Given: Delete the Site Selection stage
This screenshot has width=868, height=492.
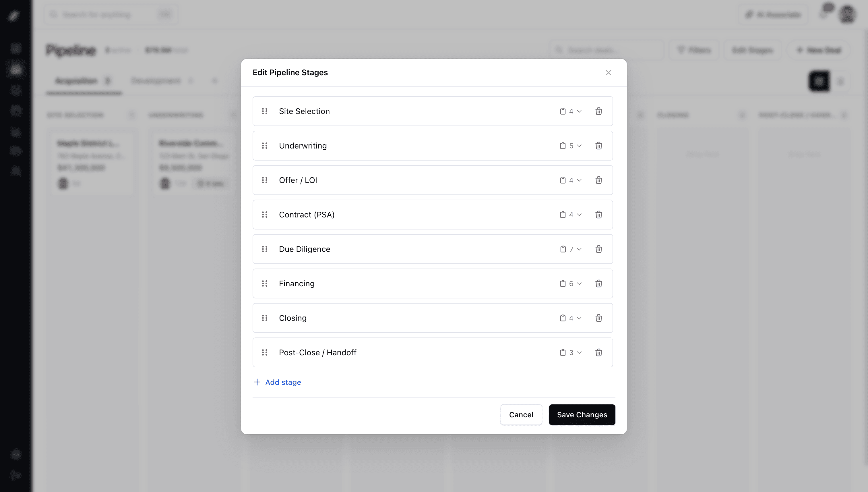Looking at the screenshot, I should coord(598,111).
